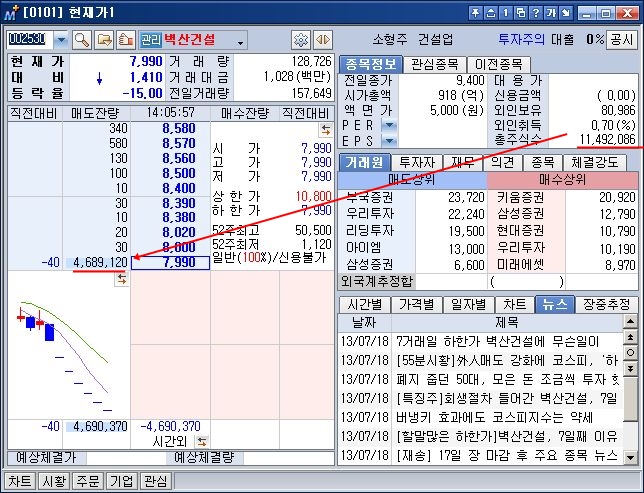Click the 8,500 ask price row

point(170,173)
